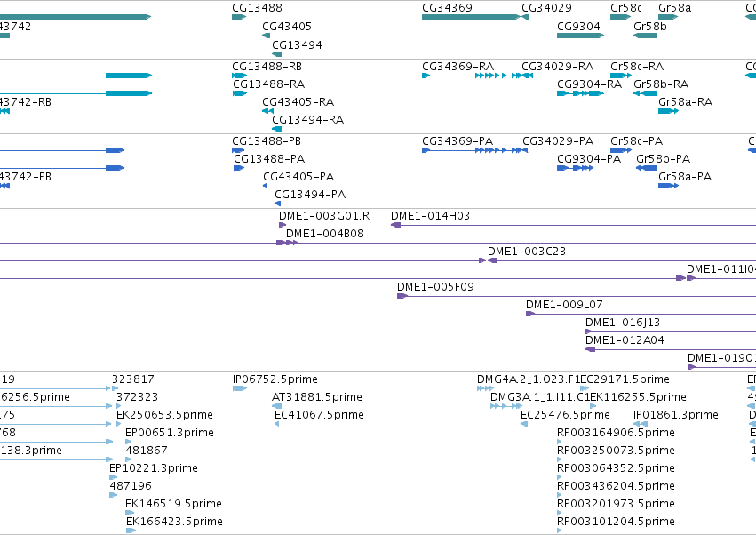Select EST RP003101204.5prime
This screenshot has height=535, width=756.
pyautogui.click(x=616, y=522)
